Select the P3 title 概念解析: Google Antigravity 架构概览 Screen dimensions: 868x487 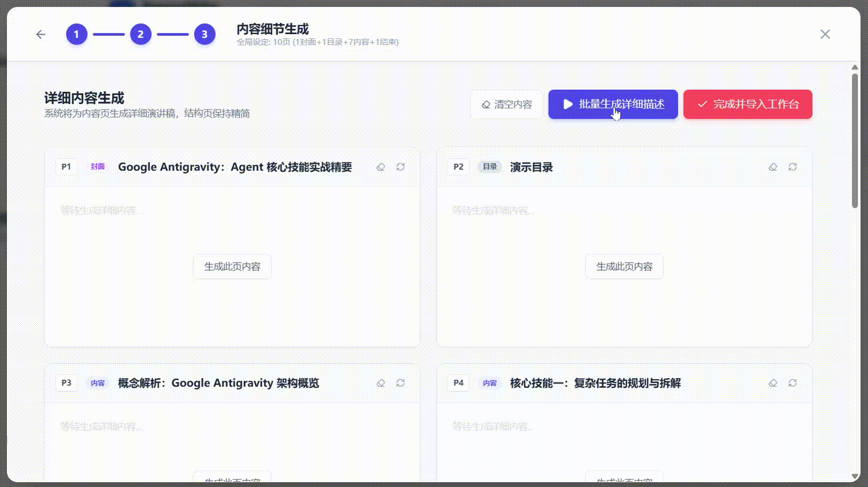tap(218, 383)
